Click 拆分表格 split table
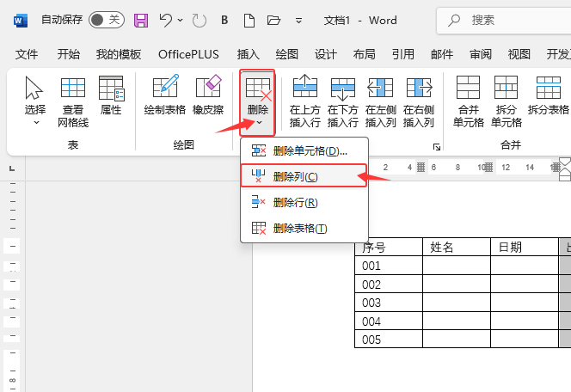Screen dimensions: 571x392 pos(549,95)
